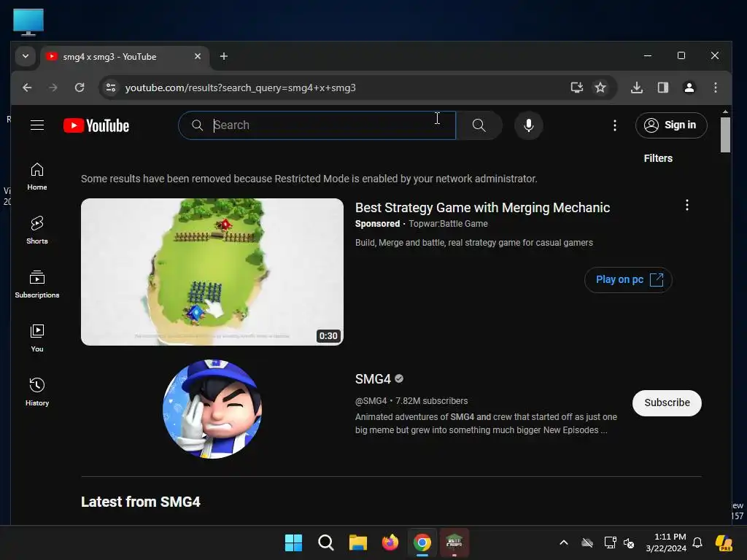747x560 pixels.
Task: Open the Windows Start menu
Action: click(293, 542)
